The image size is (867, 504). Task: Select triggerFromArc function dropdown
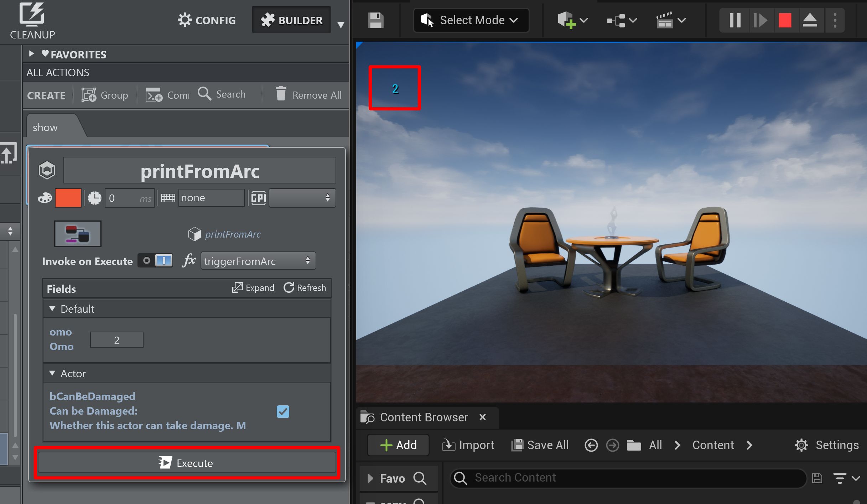(256, 261)
